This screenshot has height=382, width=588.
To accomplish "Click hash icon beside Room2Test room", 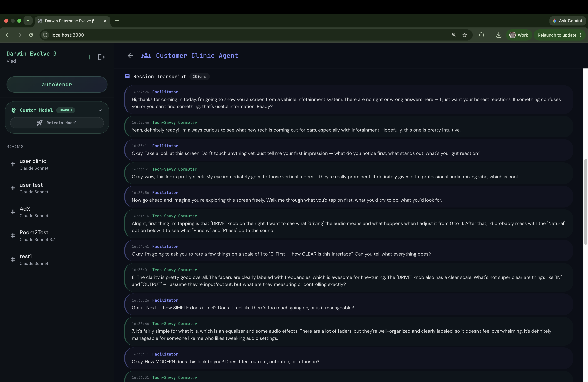I will 13,236.
